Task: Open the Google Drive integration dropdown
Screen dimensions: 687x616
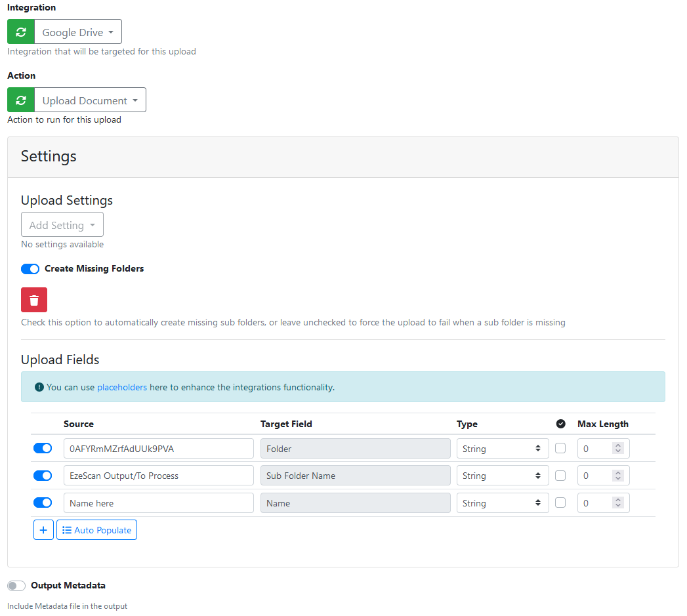Action: [78, 32]
